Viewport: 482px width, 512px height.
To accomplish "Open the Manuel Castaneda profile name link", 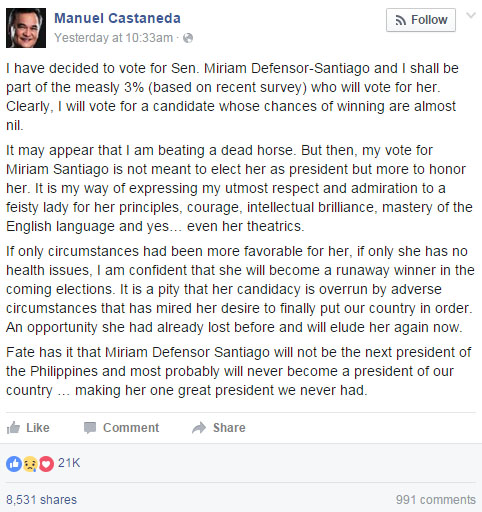I will (117, 18).
